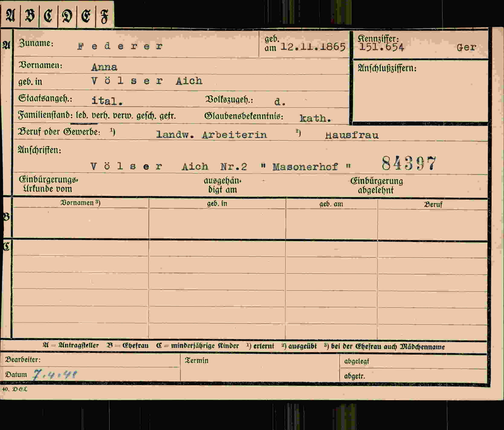Click the 'Glaubensbekenntnis:' label
504x430 pixels.
pos(244,116)
